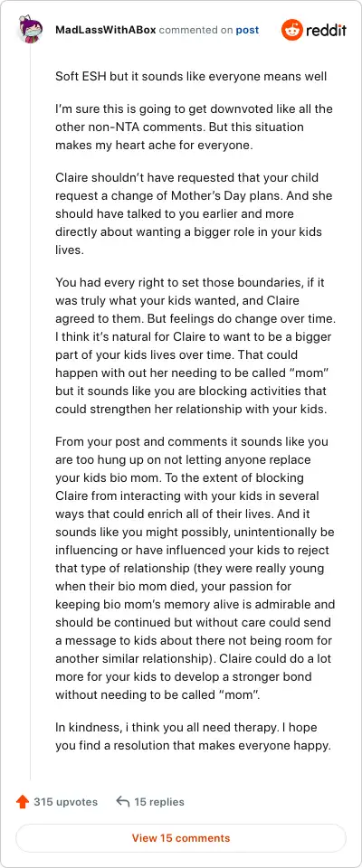Click the line "without needing to be called mom"
362x868 pixels.
158,693
